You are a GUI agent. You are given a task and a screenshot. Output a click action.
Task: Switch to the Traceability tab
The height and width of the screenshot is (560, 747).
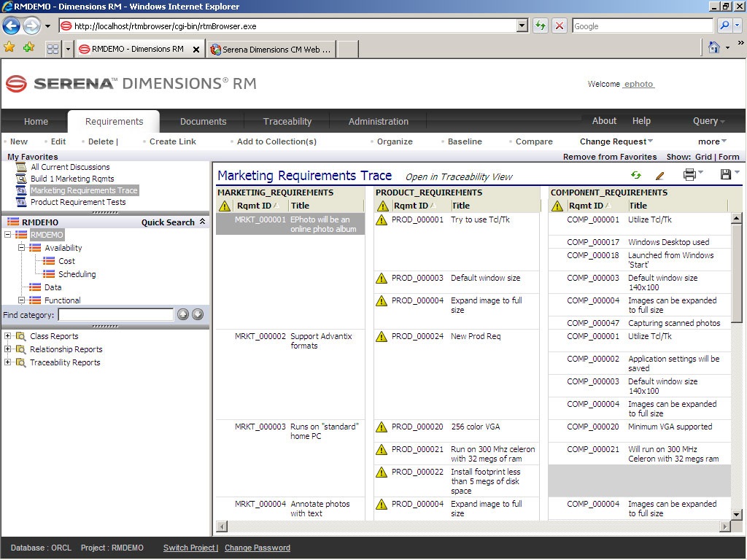[287, 122]
